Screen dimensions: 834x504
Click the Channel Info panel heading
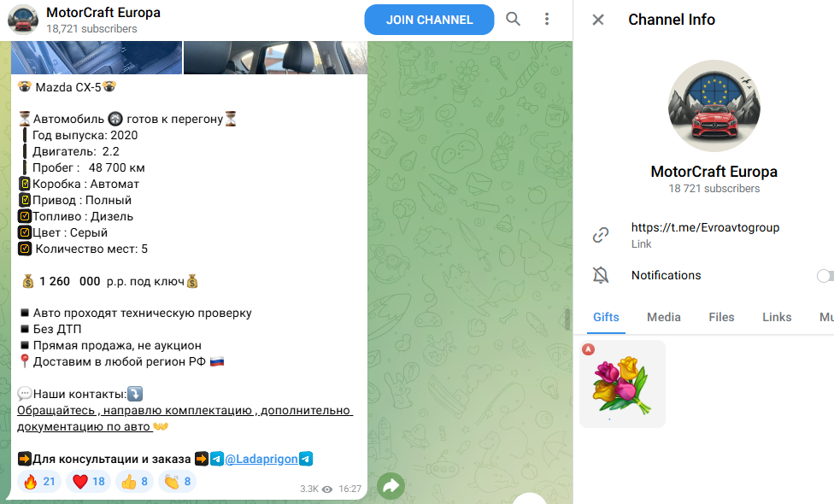[x=672, y=20]
